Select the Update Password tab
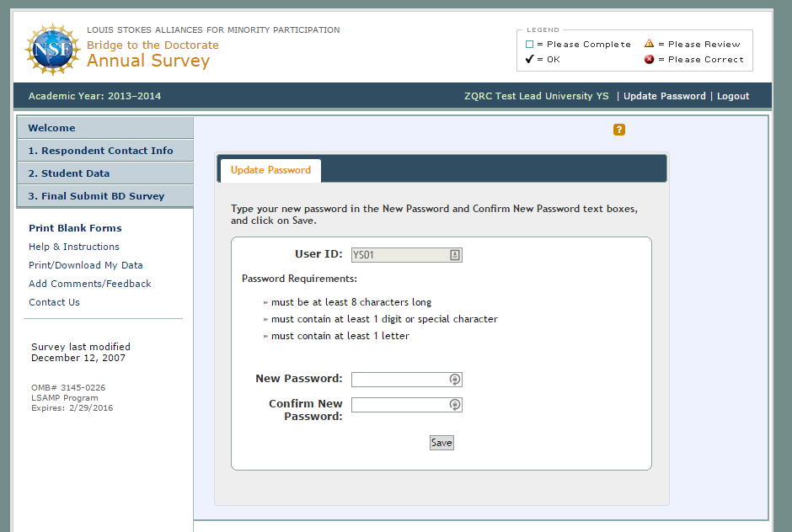Image resolution: width=792 pixels, height=532 pixels. [270, 170]
